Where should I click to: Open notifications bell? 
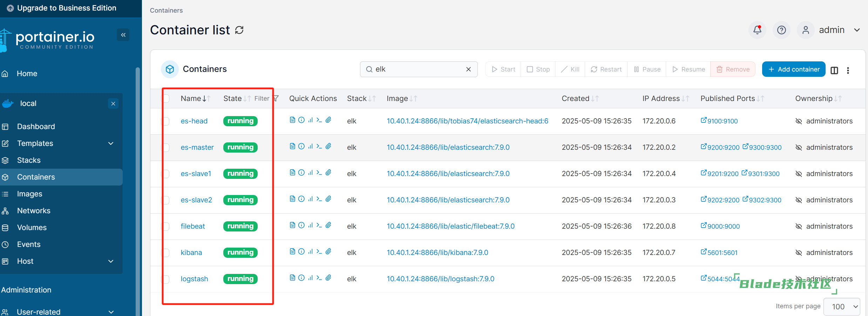[757, 30]
